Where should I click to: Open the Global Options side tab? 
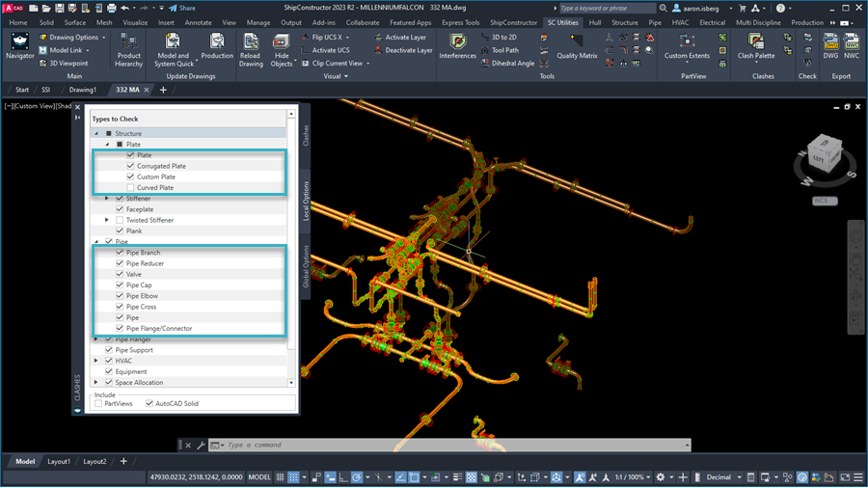306,267
